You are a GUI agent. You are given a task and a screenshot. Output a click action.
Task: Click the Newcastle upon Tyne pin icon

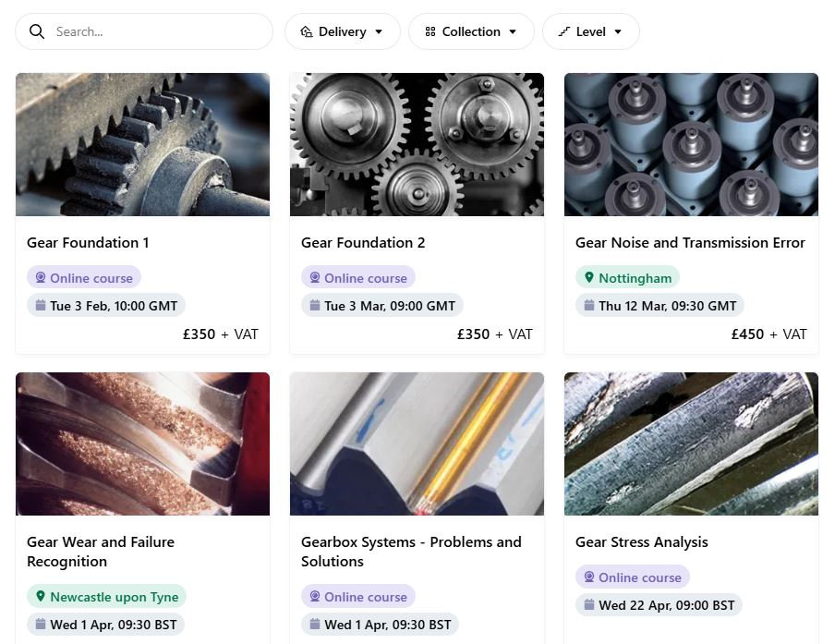(x=41, y=596)
